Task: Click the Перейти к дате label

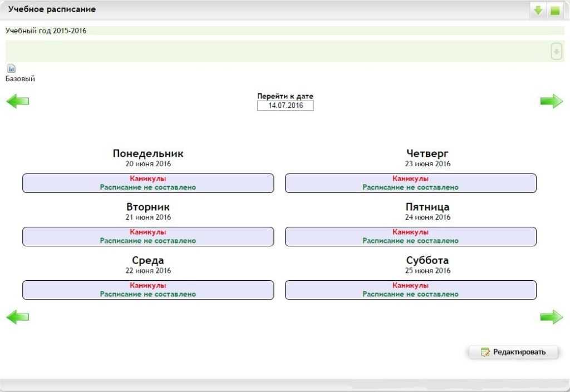Action: (x=285, y=96)
